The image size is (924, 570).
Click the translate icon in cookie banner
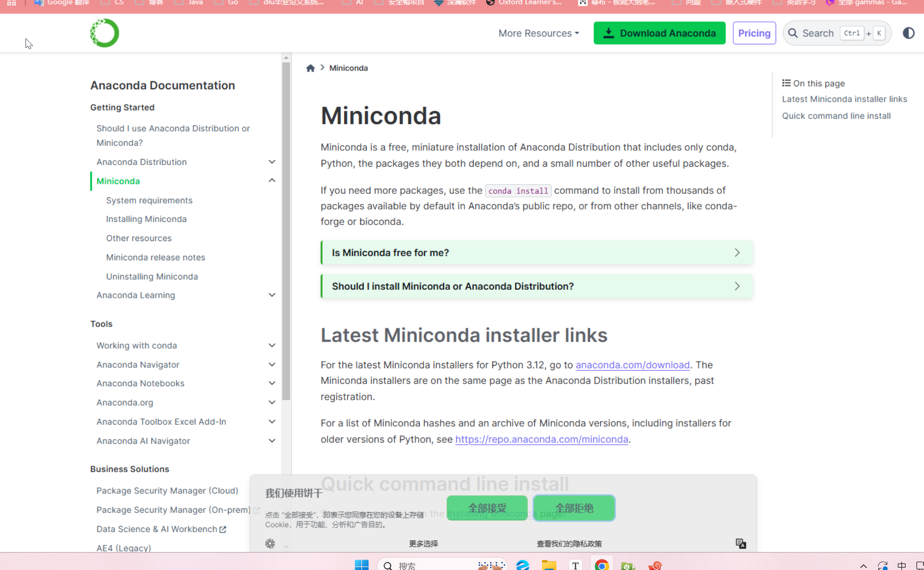tap(741, 544)
